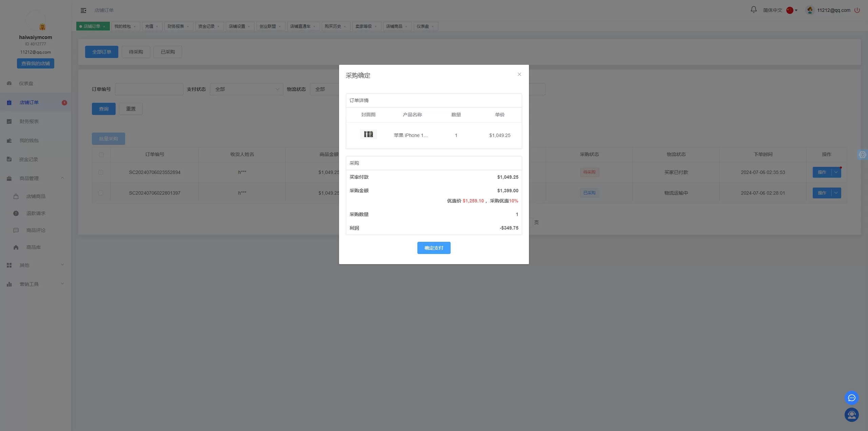The width and height of the screenshot is (868, 431).
Task: Check the box for order SC20240706022801397
Action: click(101, 193)
